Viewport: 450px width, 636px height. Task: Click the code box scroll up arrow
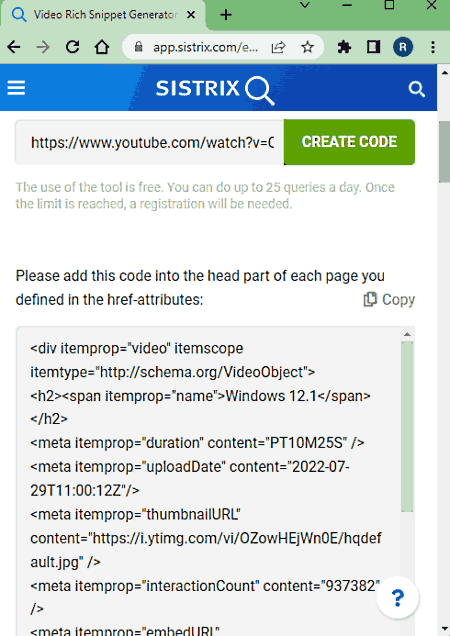tap(407, 335)
